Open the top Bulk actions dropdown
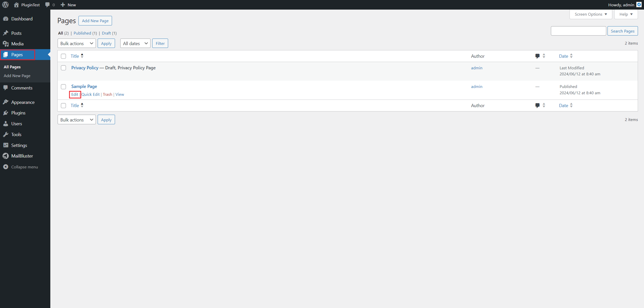The width and height of the screenshot is (644, 308). click(x=77, y=43)
